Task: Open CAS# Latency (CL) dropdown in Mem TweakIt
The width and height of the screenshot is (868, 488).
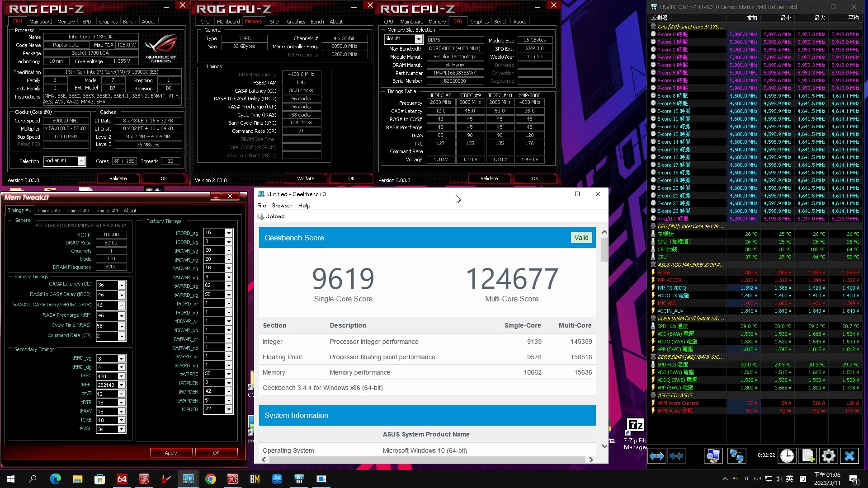Action: (121, 285)
